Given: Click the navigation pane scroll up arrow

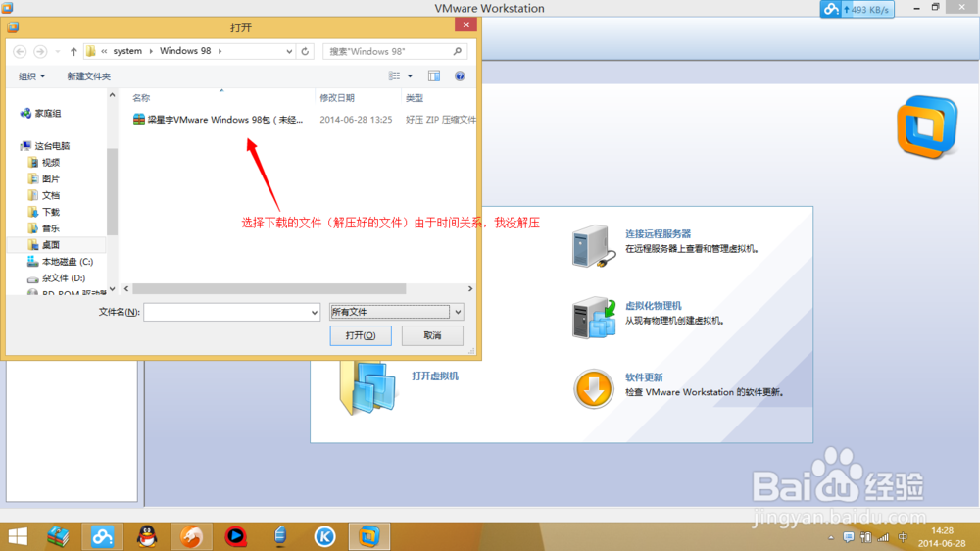Looking at the screenshot, I should point(113,95).
